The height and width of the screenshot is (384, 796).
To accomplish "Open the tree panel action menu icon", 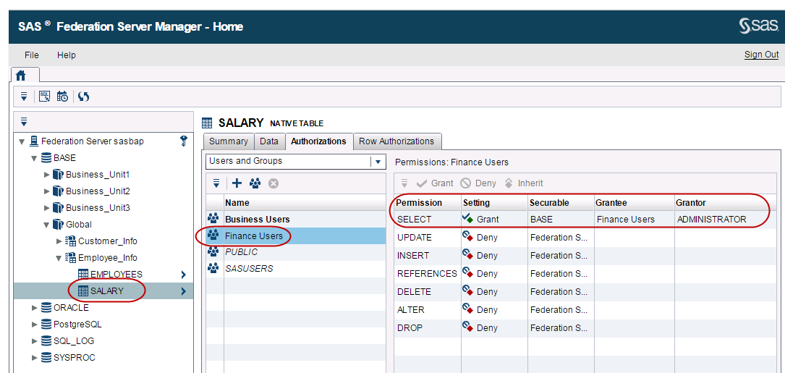I will [x=24, y=121].
